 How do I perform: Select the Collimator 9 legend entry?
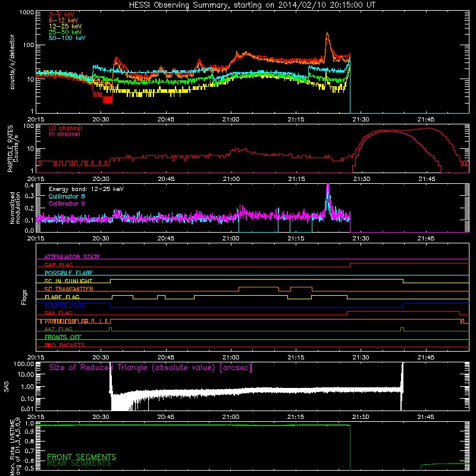(x=67, y=203)
